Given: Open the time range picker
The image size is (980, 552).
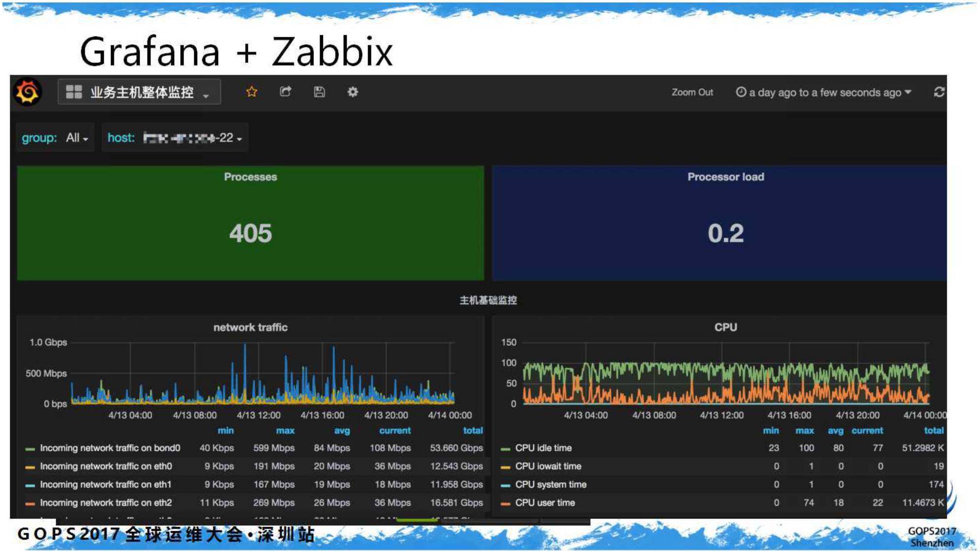Looking at the screenshot, I should coord(824,92).
